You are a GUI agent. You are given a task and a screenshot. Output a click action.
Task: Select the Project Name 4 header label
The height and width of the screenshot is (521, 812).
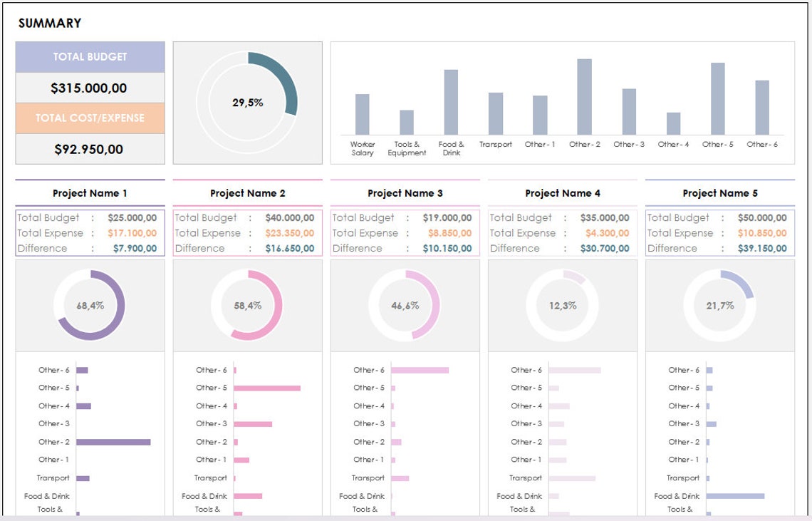(x=563, y=193)
